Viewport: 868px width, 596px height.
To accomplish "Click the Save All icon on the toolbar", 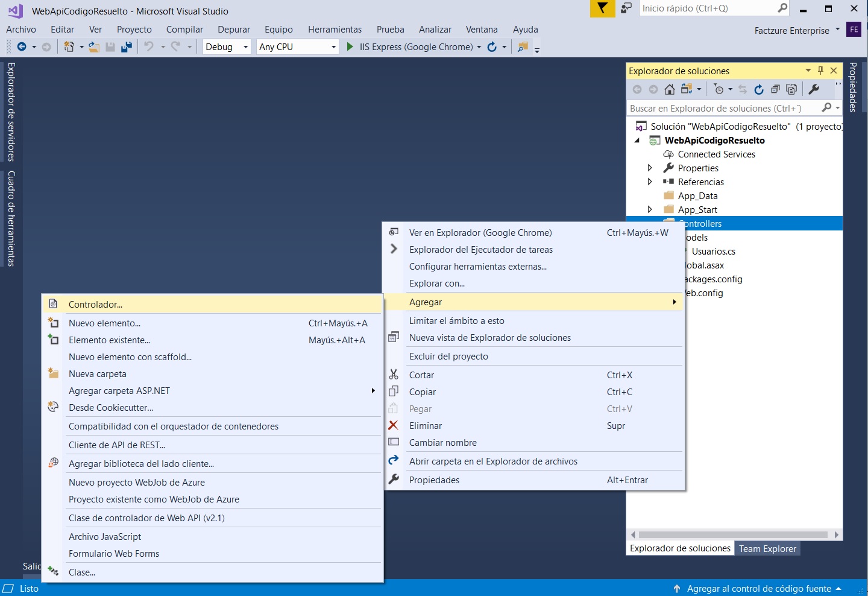I will pyautogui.click(x=126, y=46).
